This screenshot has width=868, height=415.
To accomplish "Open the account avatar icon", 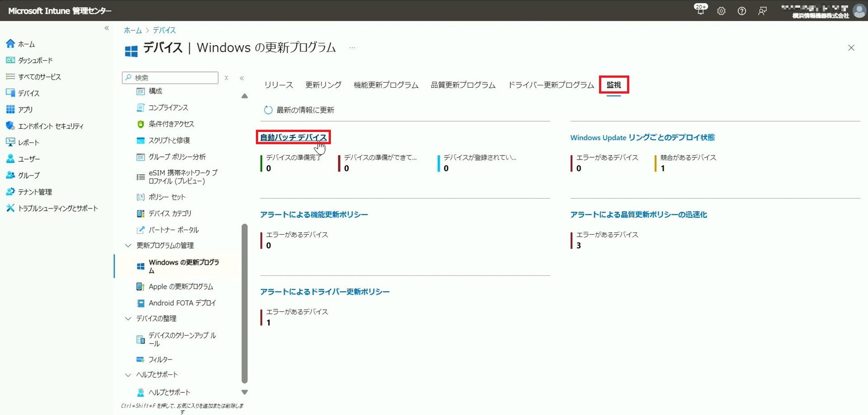I will (x=859, y=10).
